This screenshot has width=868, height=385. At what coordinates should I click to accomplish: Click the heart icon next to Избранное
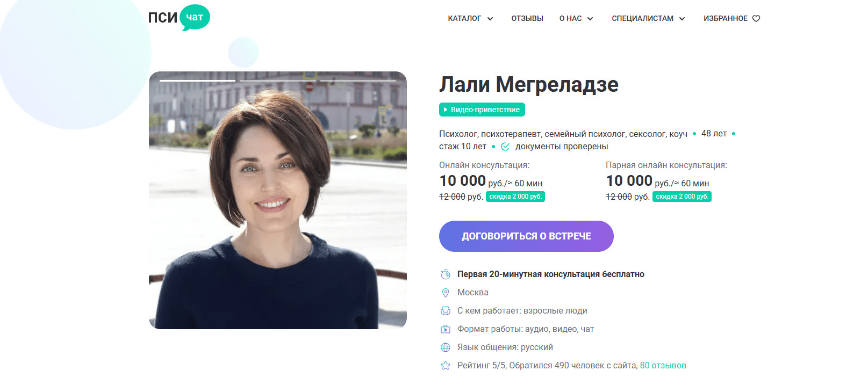756,18
